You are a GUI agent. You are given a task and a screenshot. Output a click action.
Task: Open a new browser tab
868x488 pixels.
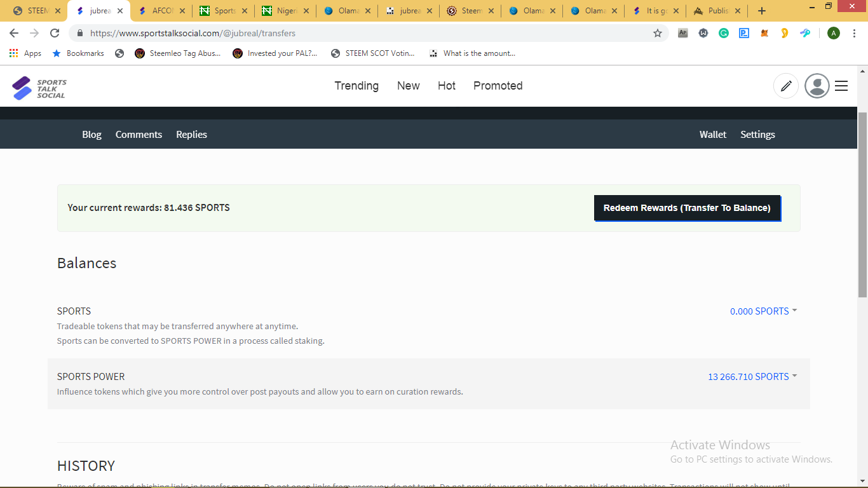click(762, 11)
